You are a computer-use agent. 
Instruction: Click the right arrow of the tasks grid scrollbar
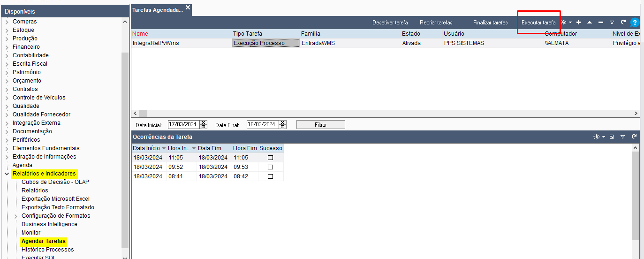click(636, 113)
